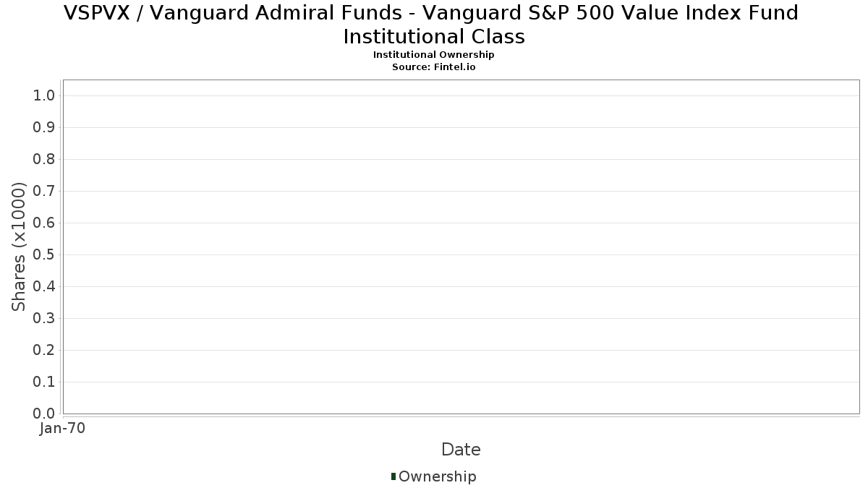868x488 pixels.
Task: Click the 0.2 y-axis tick label
Action: [x=44, y=351]
